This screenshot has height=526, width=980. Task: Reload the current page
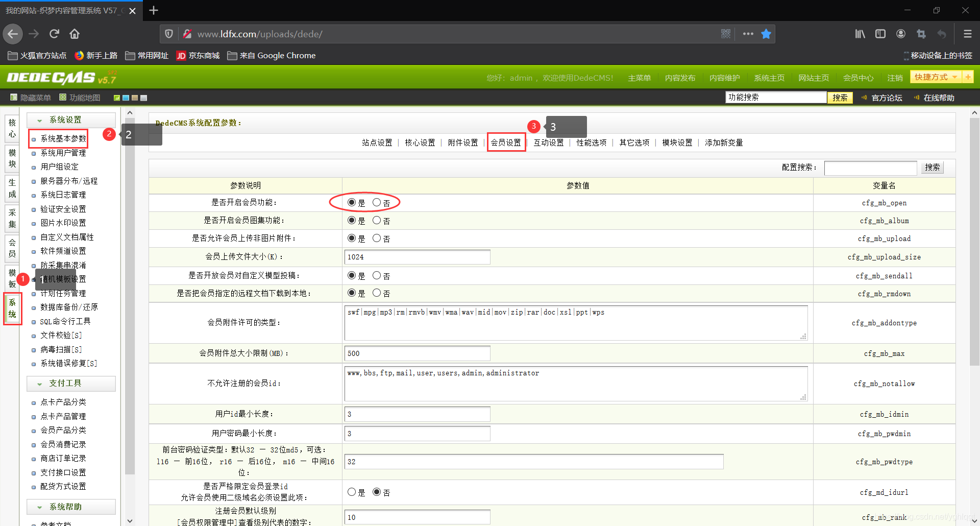(x=54, y=34)
